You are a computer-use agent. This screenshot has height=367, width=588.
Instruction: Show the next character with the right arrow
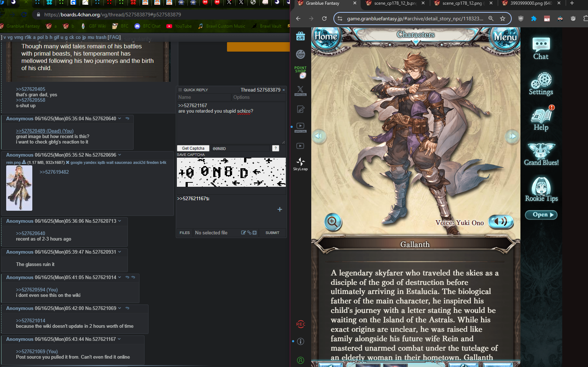coord(512,136)
